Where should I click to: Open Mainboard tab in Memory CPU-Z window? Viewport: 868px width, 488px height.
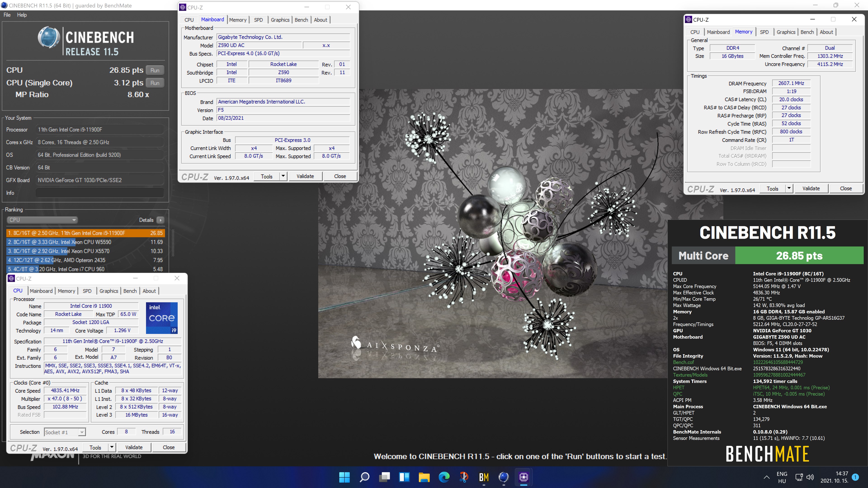coord(718,32)
